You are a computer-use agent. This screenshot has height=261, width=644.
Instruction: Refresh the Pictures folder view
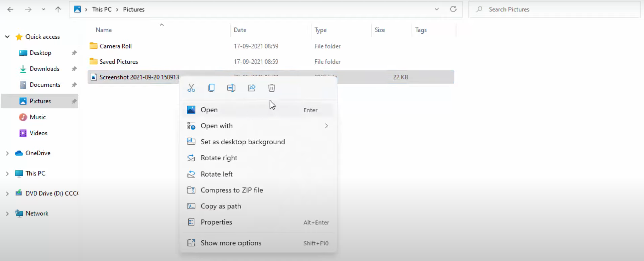(453, 9)
